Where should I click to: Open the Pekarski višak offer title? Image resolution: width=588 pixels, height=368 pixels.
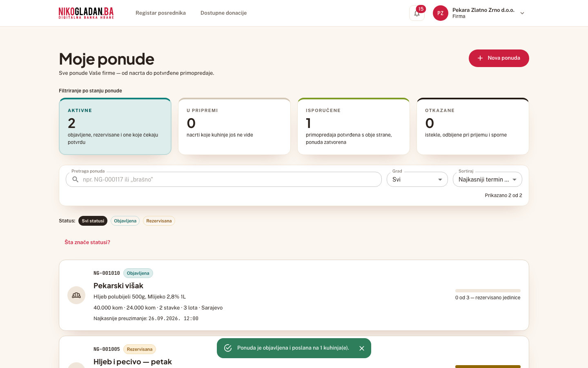point(118,286)
